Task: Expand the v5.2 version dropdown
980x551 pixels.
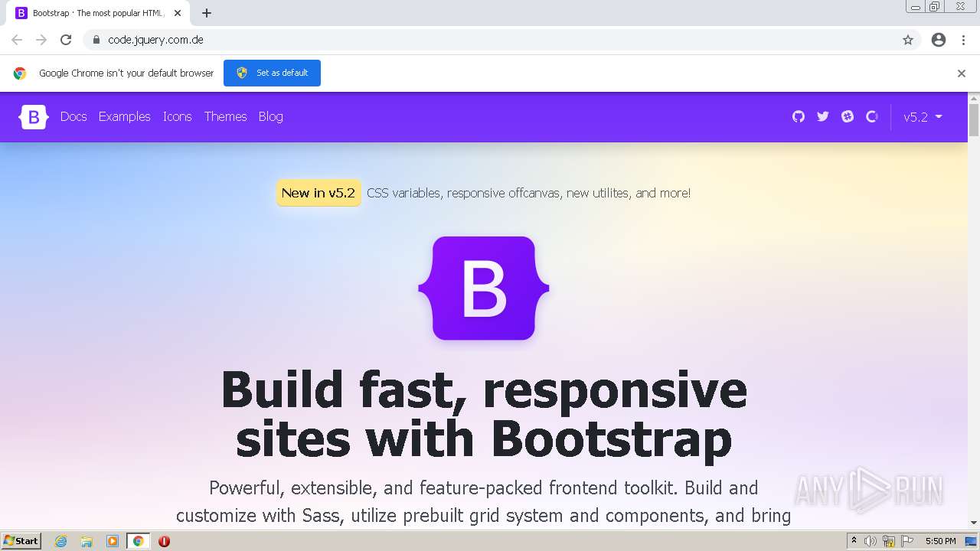Action: click(x=923, y=116)
